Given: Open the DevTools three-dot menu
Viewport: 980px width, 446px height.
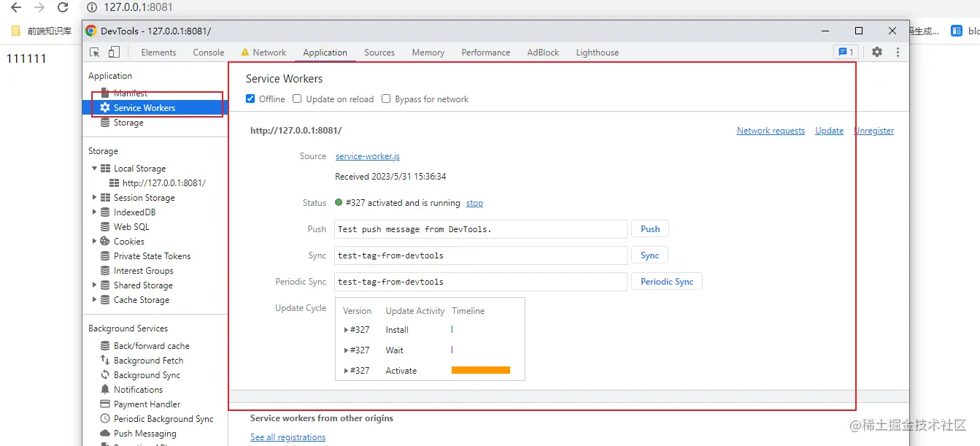Looking at the screenshot, I should point(898,52).
